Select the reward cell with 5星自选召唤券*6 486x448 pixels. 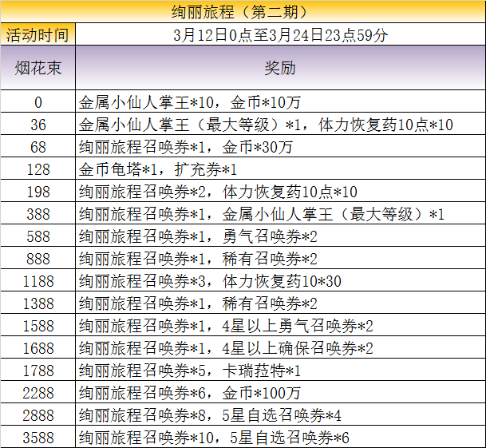[x=279, y=438]
